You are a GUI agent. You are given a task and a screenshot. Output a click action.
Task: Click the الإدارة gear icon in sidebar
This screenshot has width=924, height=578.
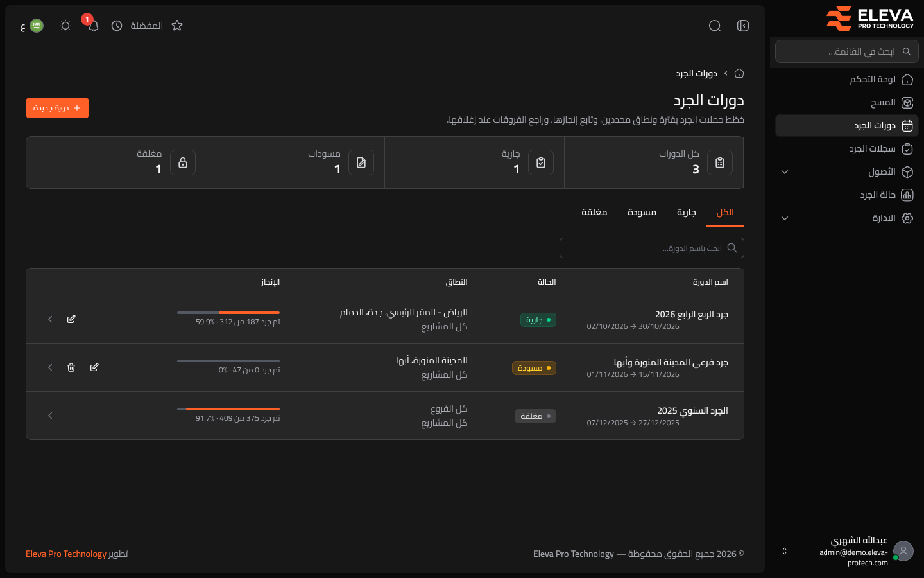pyautogui.click(x=907, y=218)
